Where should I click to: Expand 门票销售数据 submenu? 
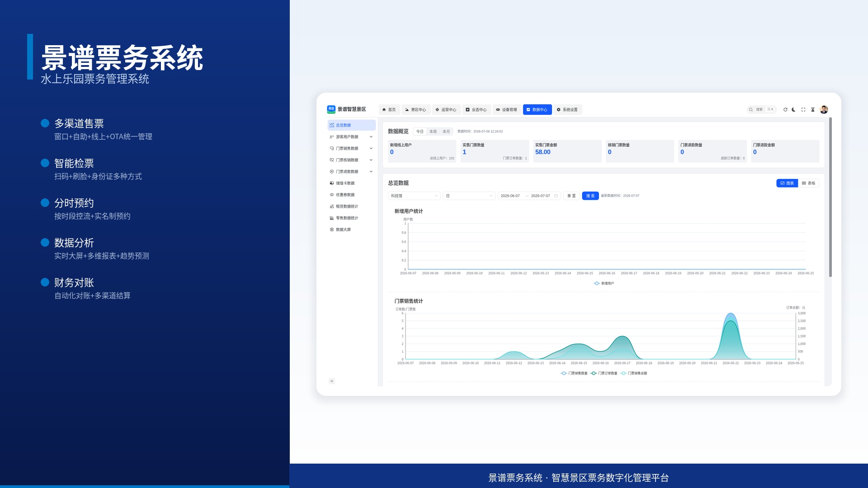tap(352, 149)
